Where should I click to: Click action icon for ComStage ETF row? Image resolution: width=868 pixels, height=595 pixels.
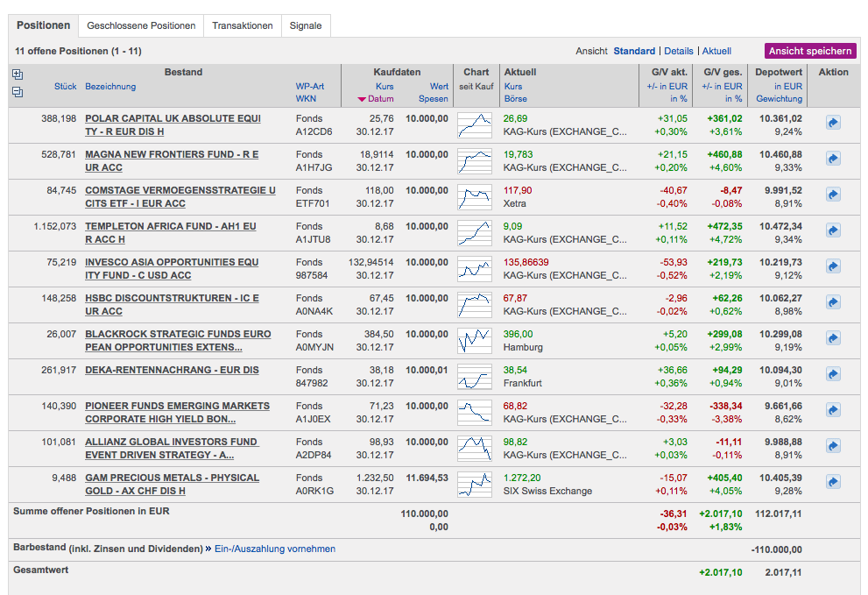[833, 195]
